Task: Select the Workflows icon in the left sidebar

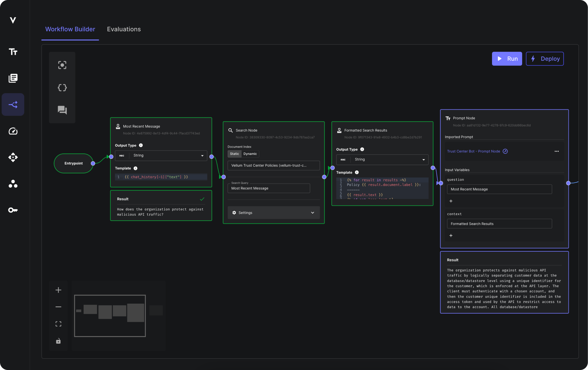Action: click(x=13, y=104)
